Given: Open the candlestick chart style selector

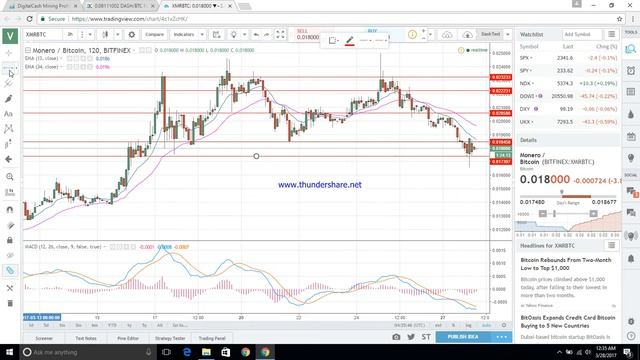Looking at the screenshot, I should coord(105,35).
